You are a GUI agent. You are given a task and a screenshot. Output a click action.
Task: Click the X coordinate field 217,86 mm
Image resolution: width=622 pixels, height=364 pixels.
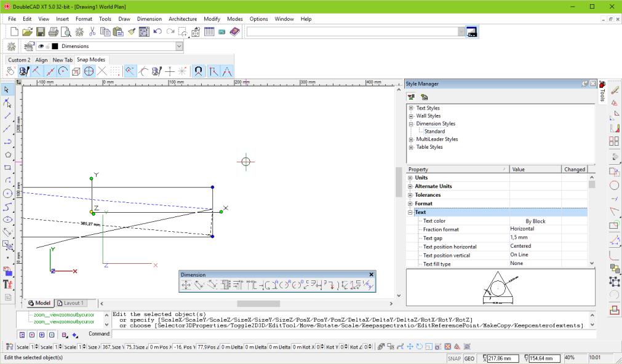[503, 358]
